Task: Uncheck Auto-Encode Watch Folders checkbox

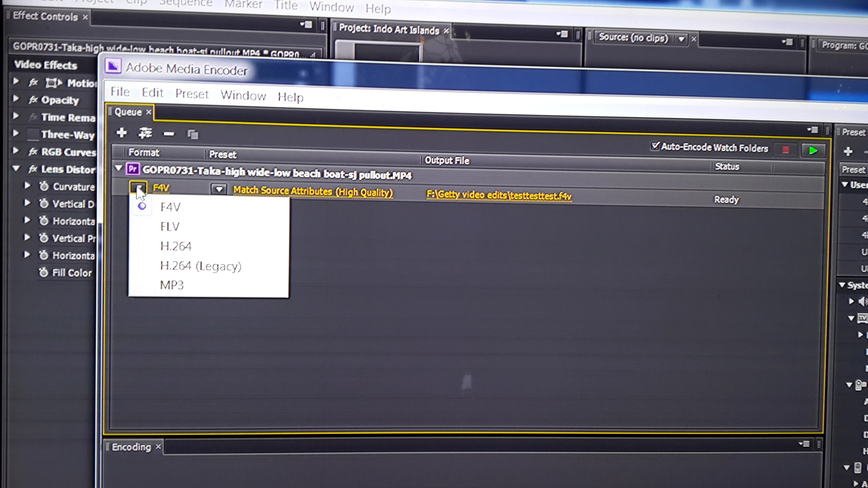Action: pyautogui.click(x=655, y=146)
